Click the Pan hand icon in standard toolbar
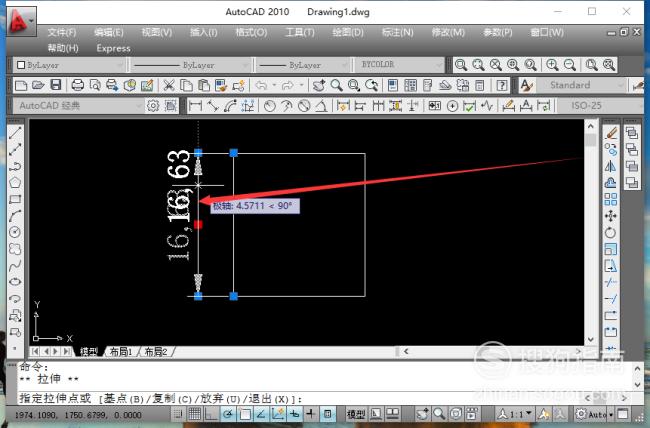 coord(319,85)
